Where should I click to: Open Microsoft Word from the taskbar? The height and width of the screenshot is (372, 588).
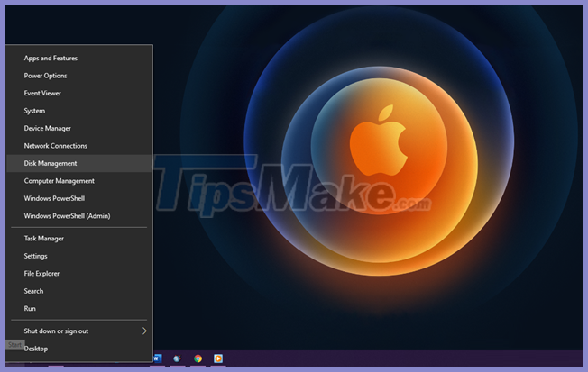[x=158, y=358]
